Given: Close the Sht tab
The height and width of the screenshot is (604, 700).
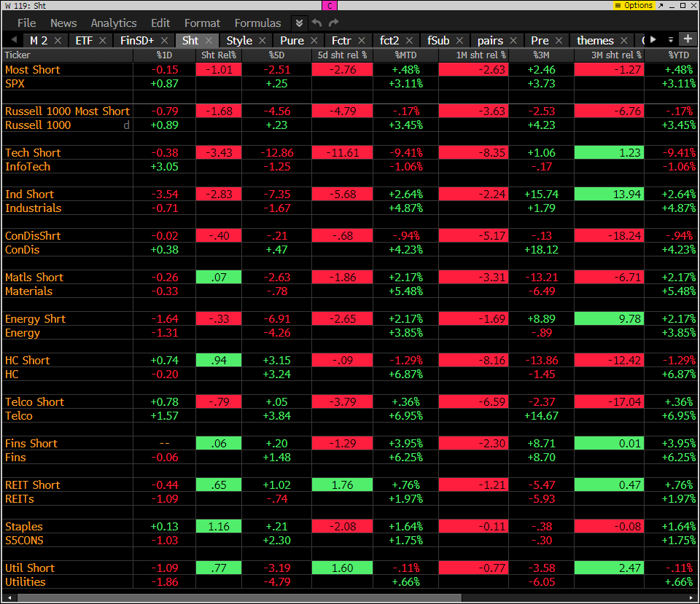Looking at the screenshot, I should 209,41.
